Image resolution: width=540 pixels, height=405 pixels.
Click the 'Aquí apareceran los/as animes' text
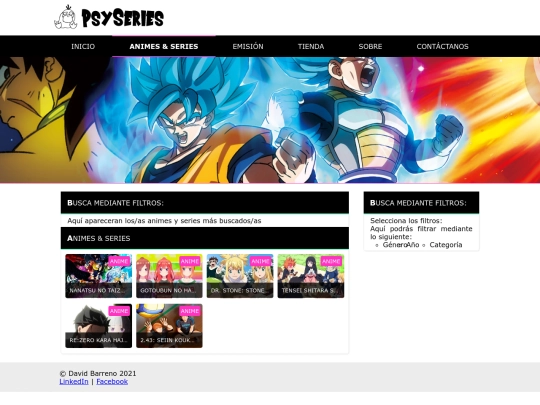click(x=164, y=221)
